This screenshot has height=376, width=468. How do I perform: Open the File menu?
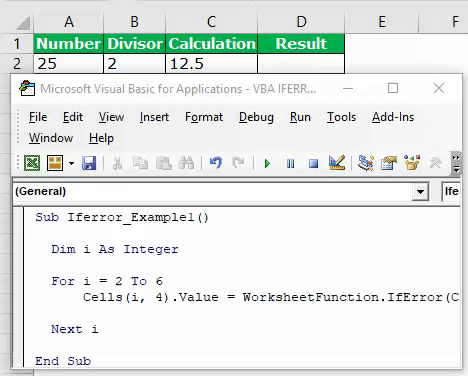click(x=38, y=117)
